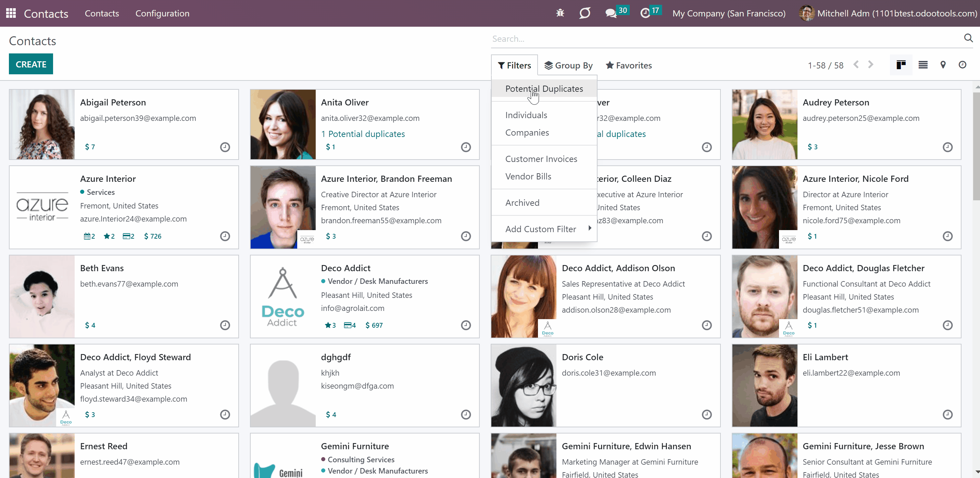
Task: Expand Add Custom Filter submenu
Action: coord(544,229)
